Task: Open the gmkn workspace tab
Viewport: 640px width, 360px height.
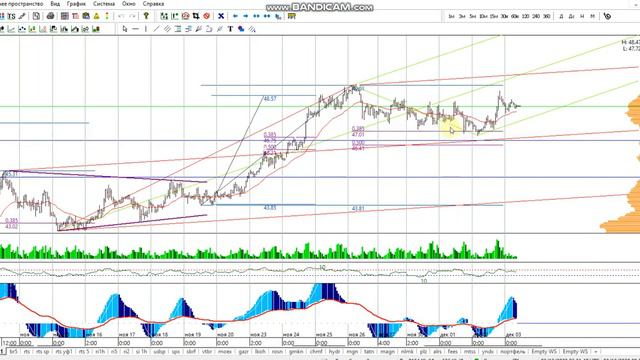Action: click(296, 351)
